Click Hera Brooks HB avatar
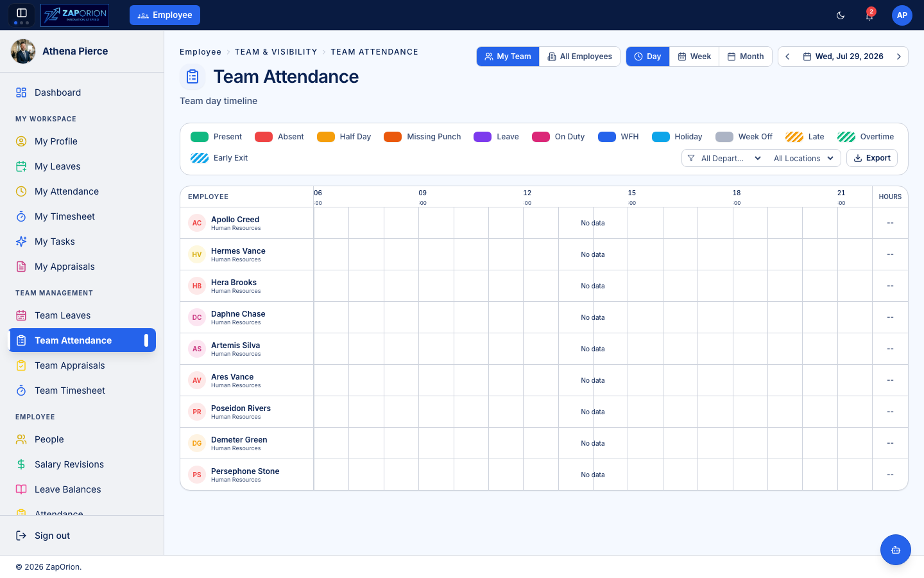Image resolution: width=924 pixels, height=578 pixels. (x=197, y=286)
